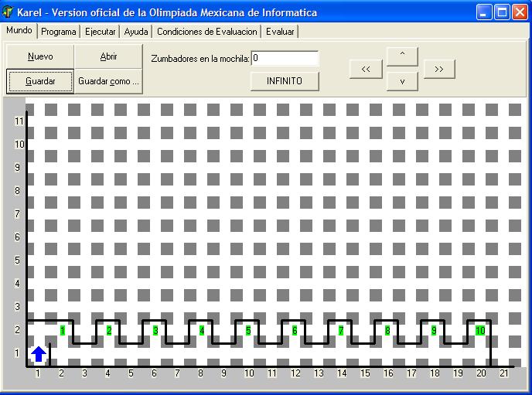Move world view up with ^ button
Viewport: 532px width, 395px height.
(x=402, y=56)
